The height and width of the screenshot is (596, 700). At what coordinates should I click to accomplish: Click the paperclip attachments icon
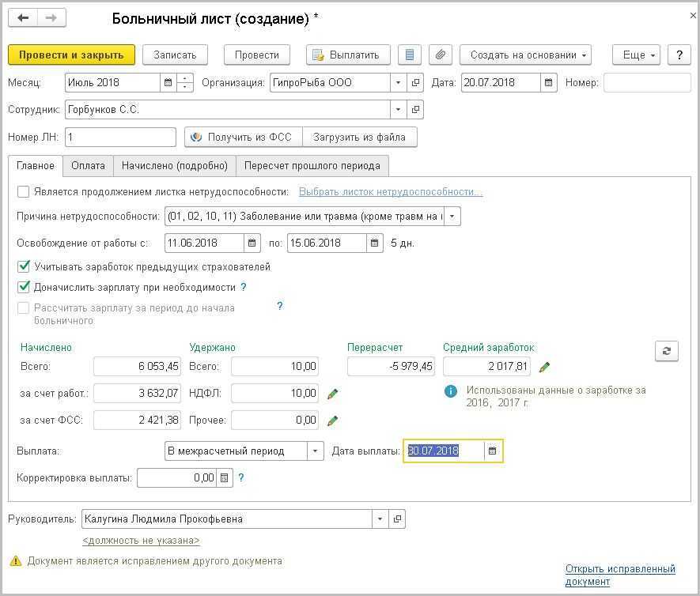point(441,55)
